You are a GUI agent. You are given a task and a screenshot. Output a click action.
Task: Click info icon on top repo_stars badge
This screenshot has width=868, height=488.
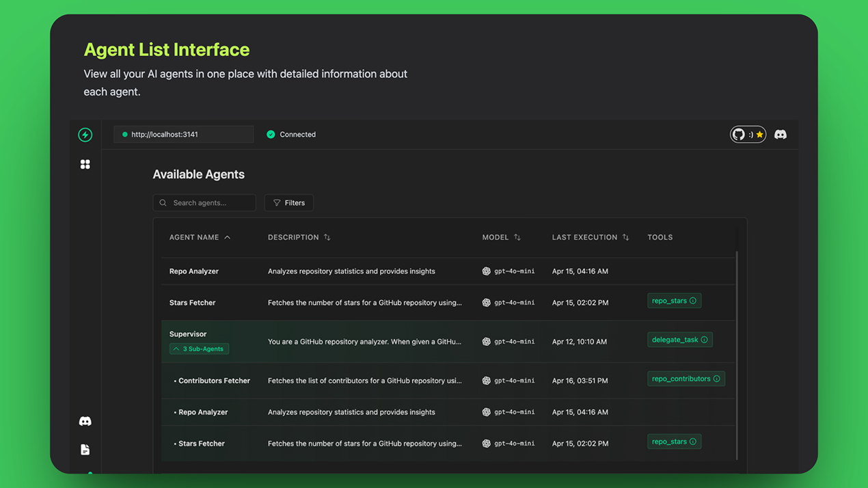693,301
